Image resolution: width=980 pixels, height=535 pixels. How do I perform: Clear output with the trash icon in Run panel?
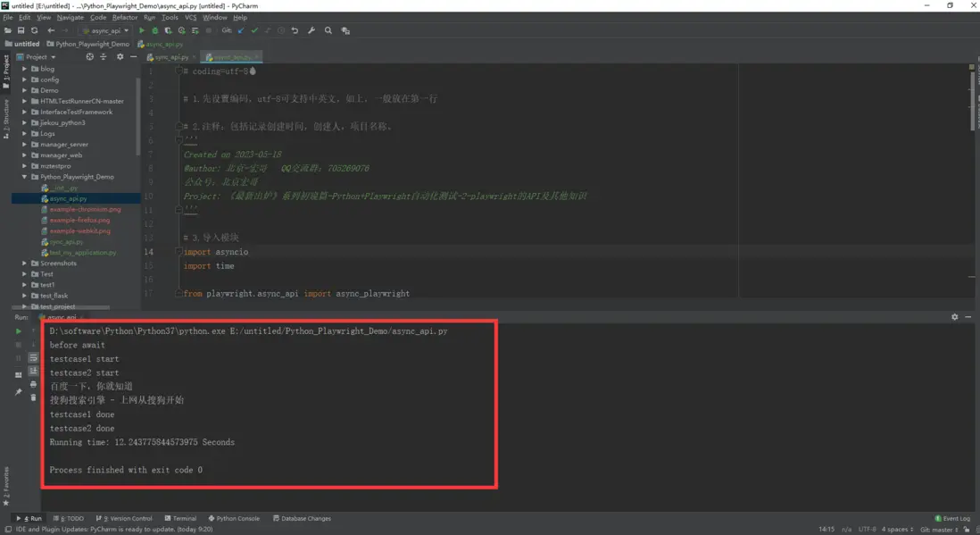[x=33, y=397]
